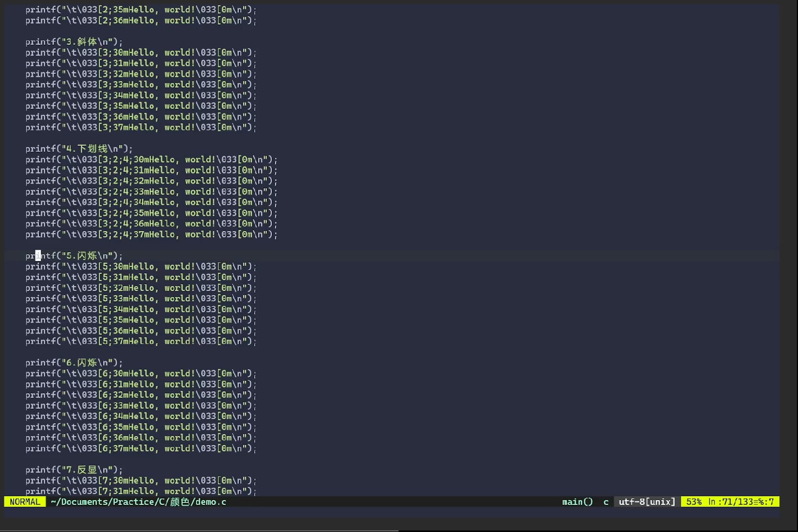This screenshot has width=798, height=532.
Task: Select the line containing "[3;30mHello"
Action: pyautogui.click(x=141, y=52)
